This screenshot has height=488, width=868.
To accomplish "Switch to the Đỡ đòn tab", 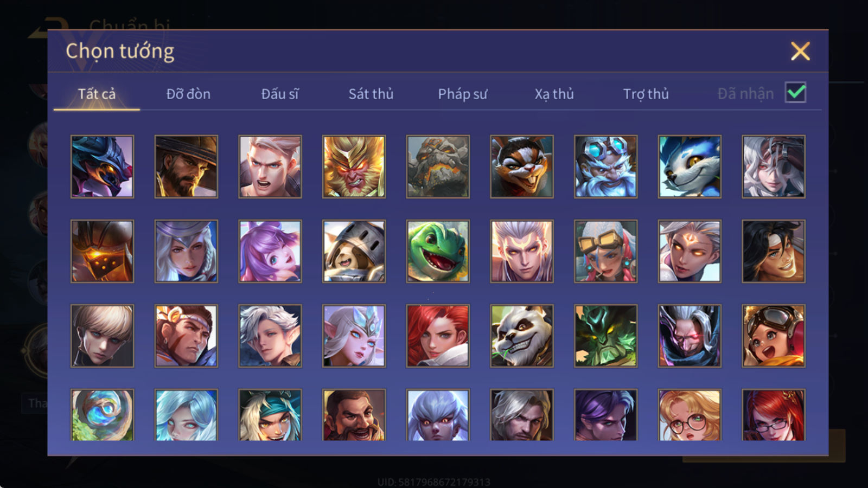I will pyautogui.click(x=188, y=94).
